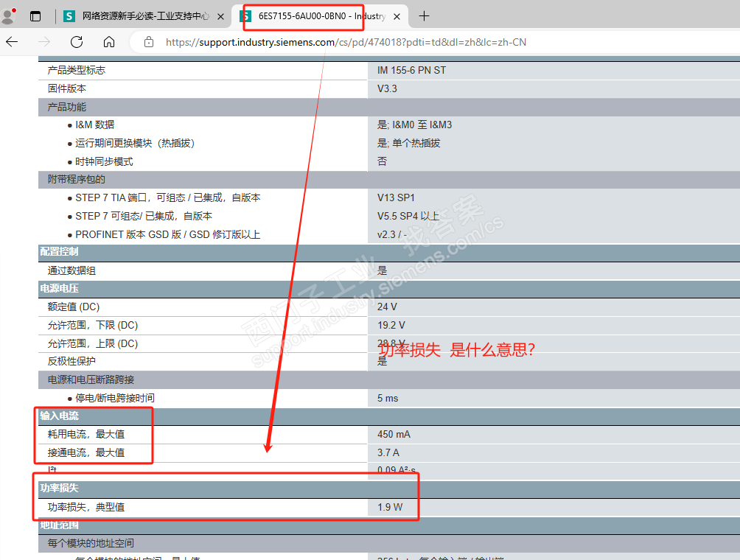Screen dimensions: 740x560
Task: Select the 通过数据组 row
Action: [x=71, y=271]
